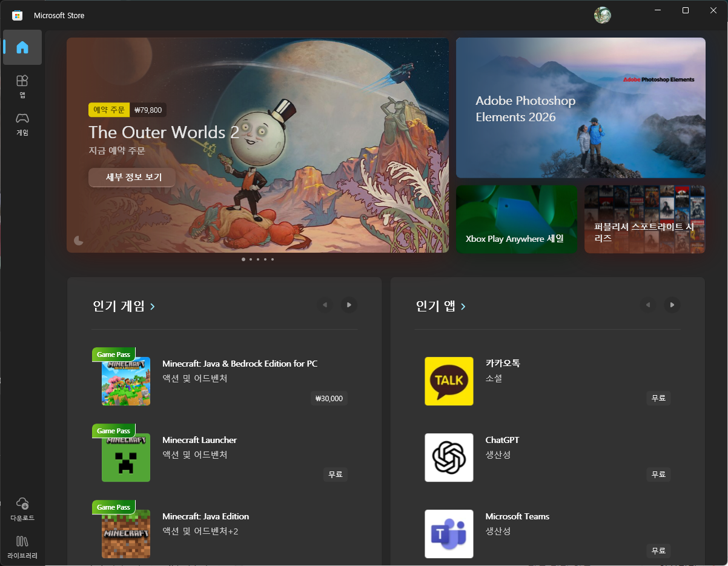Click next arrow in 인기 게임 list
Image resolution: width=728 pixels, height=566 pixels.
pos(349,305)
